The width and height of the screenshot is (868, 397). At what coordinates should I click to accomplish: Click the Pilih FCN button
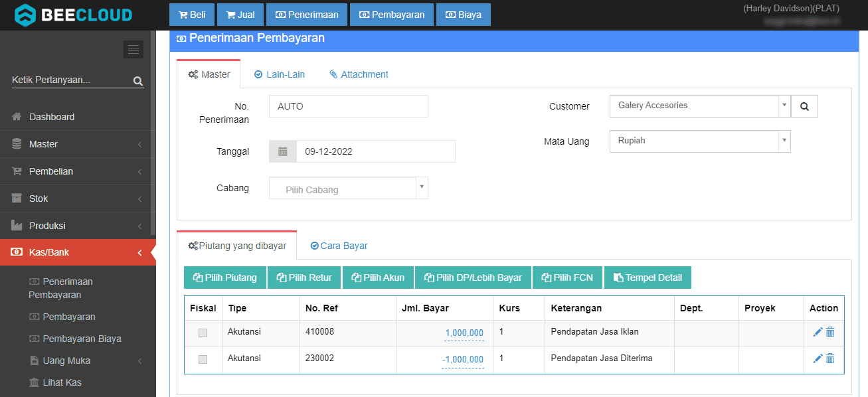[567, 278]
